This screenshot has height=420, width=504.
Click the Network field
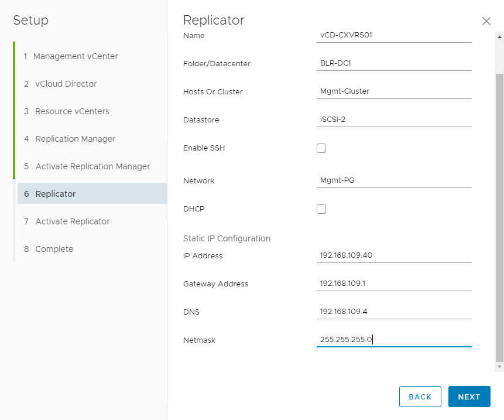click(393, 180)
